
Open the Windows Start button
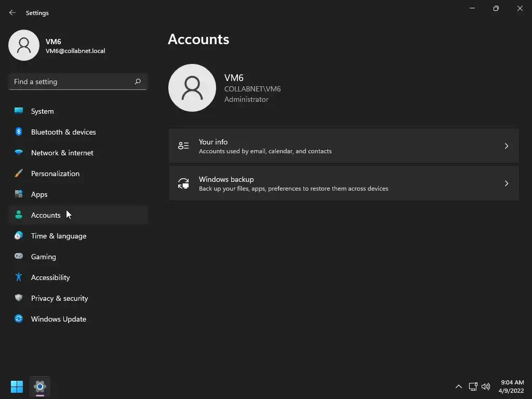17,387
